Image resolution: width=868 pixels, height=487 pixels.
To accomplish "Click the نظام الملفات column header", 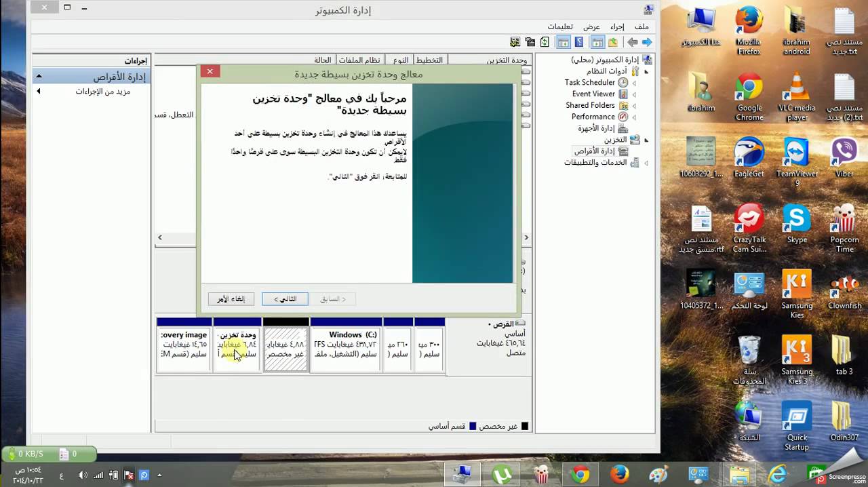I will [x=361, y=60].
